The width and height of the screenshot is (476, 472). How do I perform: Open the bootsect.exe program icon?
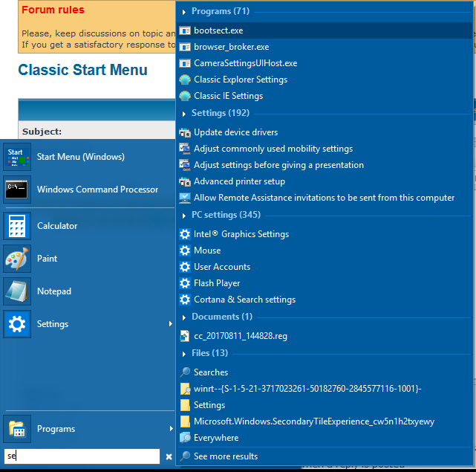pos(185,30)
